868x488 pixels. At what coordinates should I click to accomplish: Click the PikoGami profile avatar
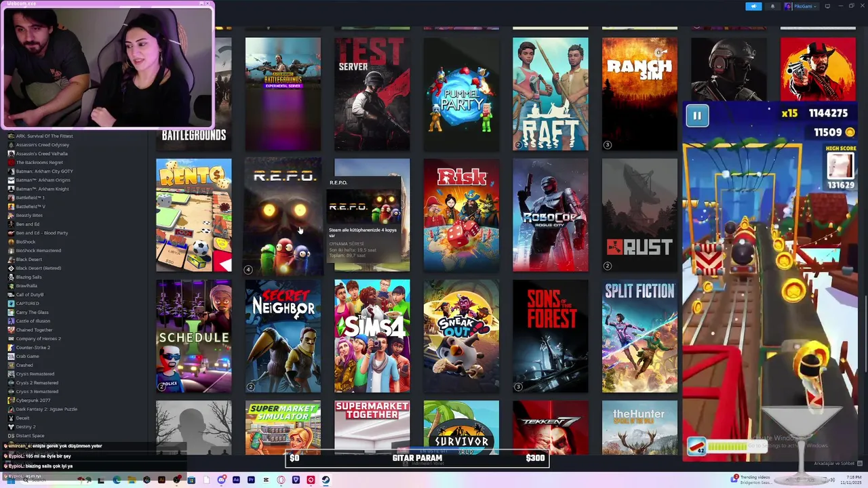788,6
